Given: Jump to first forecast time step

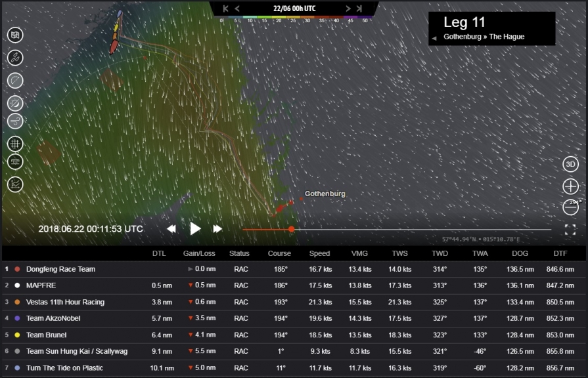Looking at the screenshot, I should tap(225, 9).
